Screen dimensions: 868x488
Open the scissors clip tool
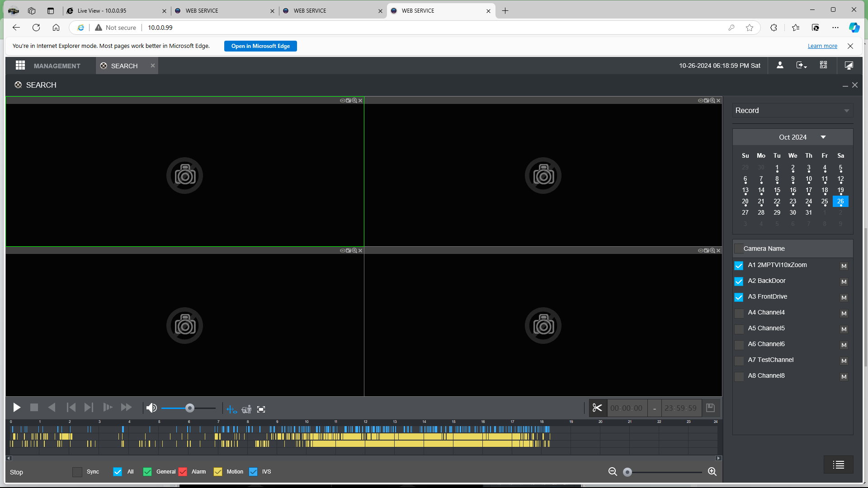597,408
